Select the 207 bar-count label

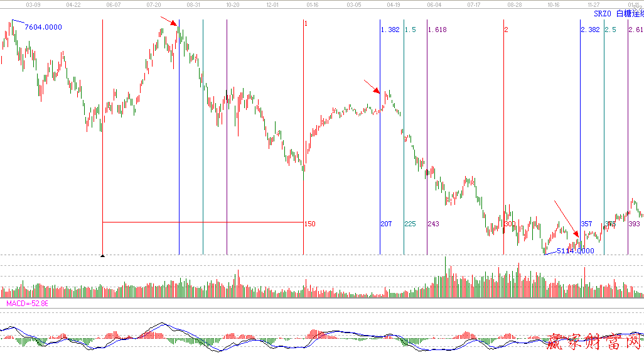tap(386, 224)
